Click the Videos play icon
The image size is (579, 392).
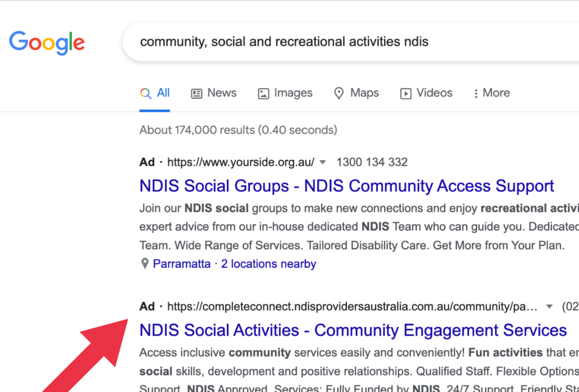point(406,93)
